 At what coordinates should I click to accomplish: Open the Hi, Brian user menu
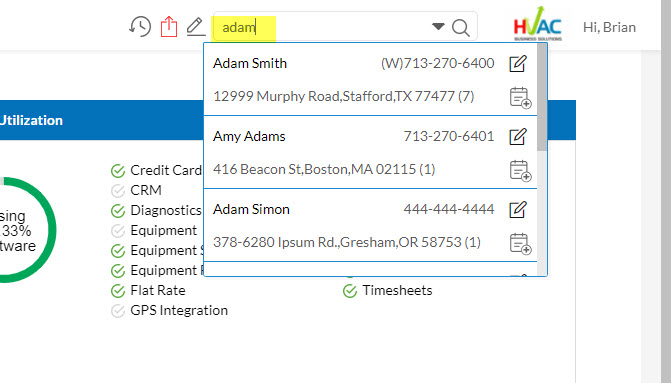click(x=609, y=27)
